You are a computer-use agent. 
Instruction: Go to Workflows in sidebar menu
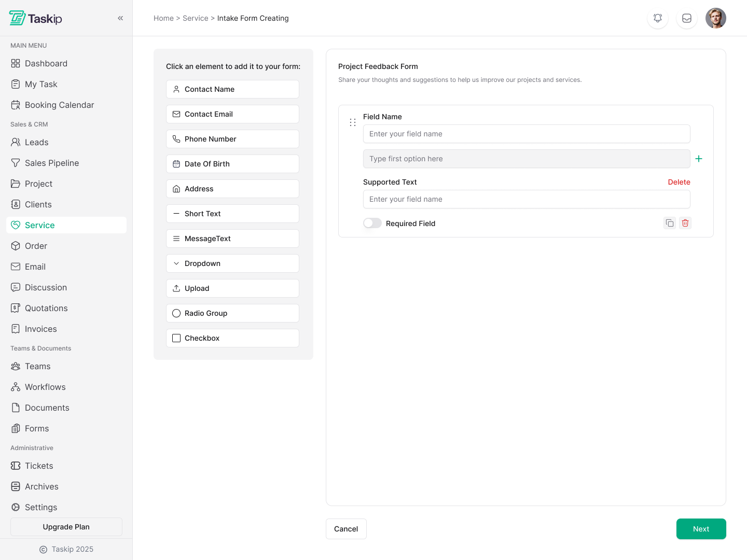(45, 387)
